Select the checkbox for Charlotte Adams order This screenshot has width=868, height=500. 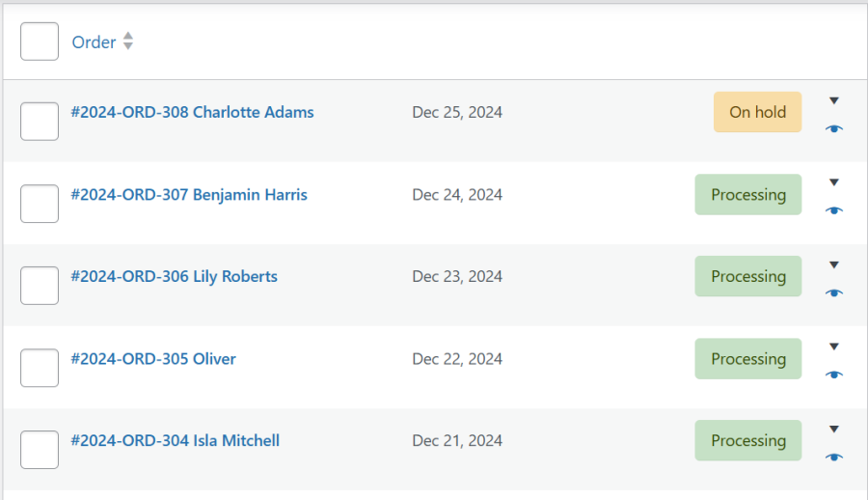(40, 122)
